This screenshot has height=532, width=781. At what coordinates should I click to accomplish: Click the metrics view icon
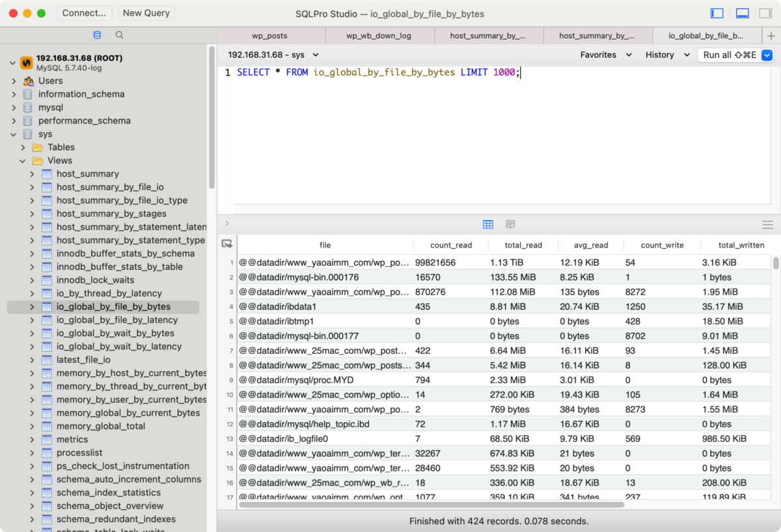[x=47, y=440]
